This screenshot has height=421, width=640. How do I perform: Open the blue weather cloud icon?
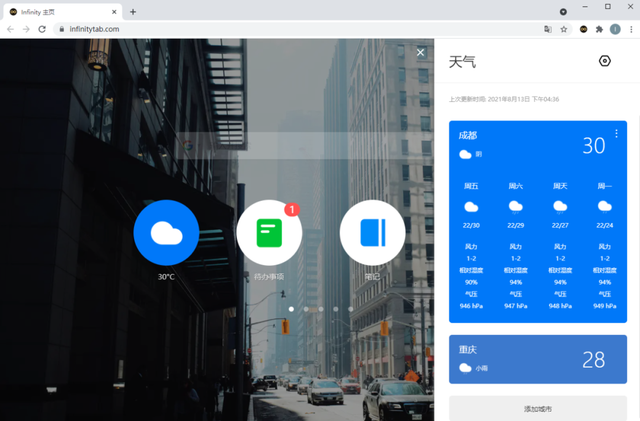(166, 233)
